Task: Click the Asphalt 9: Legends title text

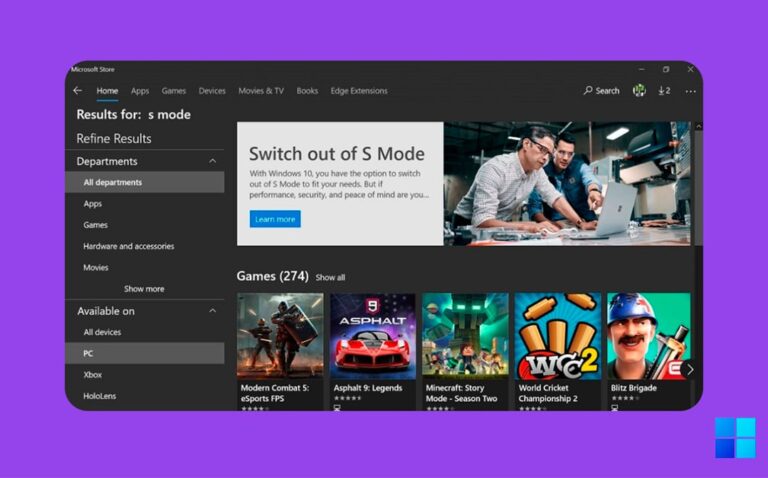Action: click(x=368, y=388)
